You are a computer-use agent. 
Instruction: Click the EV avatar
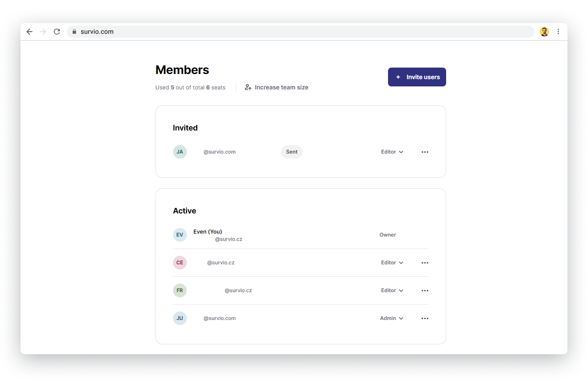coord(180,235)
